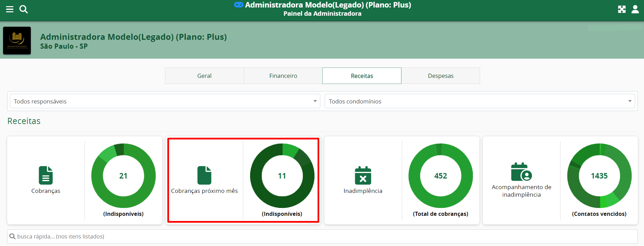Click the Inadimplência calendar icon
Screen dimensions: 644x246
pos(363,175)
